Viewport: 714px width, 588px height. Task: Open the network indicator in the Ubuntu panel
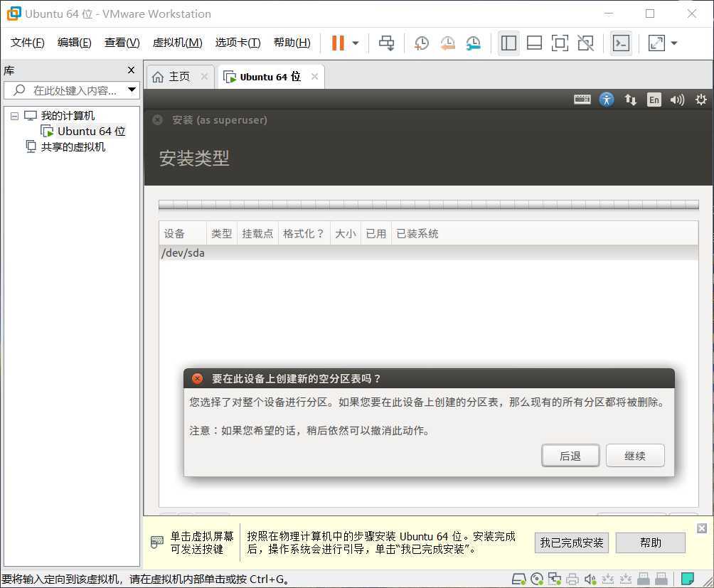point(631,100)
